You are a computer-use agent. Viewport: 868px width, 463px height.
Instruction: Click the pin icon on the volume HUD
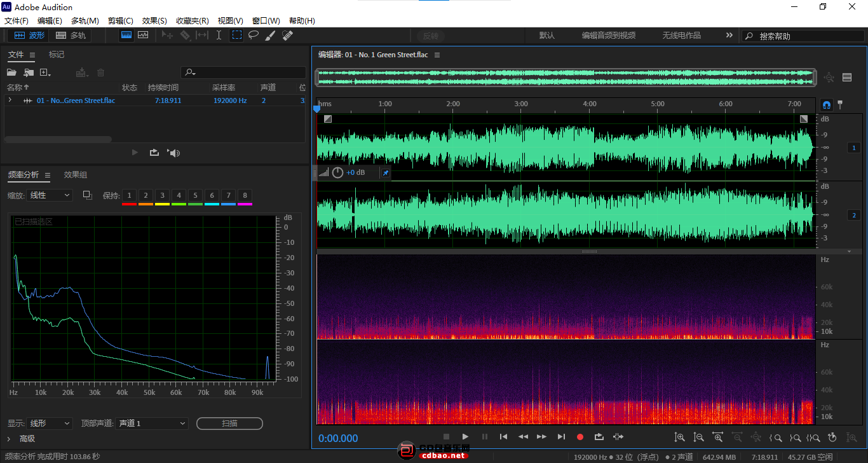(385, 172)
